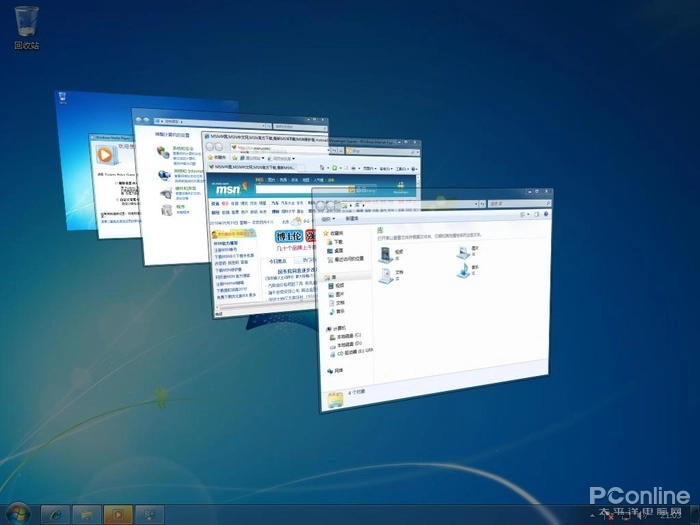
Task: Open the Pictures library icon
Action: (x=463, y=250)
